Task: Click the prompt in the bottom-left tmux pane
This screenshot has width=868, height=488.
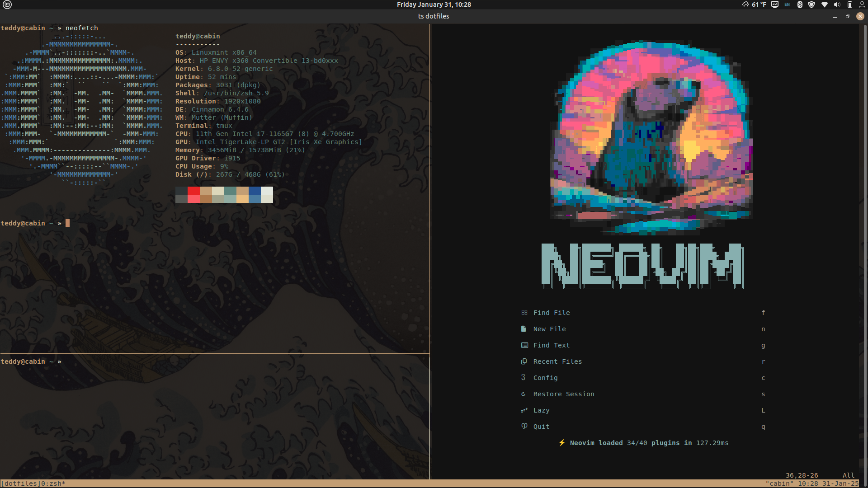Action: (31, 361)
